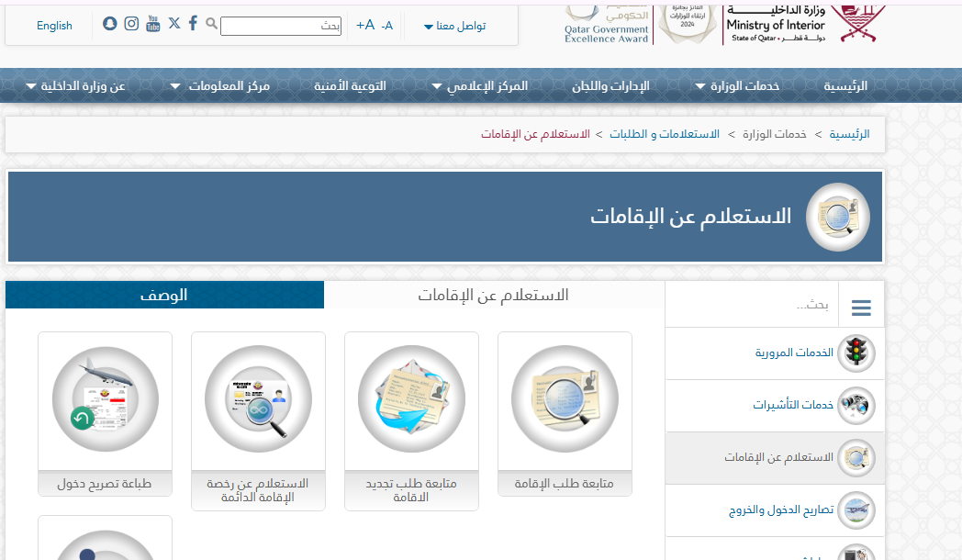Switch language to English
This screenshot has width=962, height=560.
54,26
